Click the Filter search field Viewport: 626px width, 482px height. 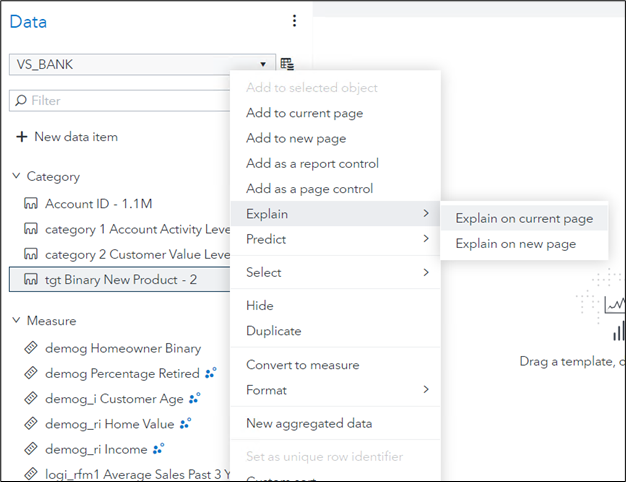120,101
